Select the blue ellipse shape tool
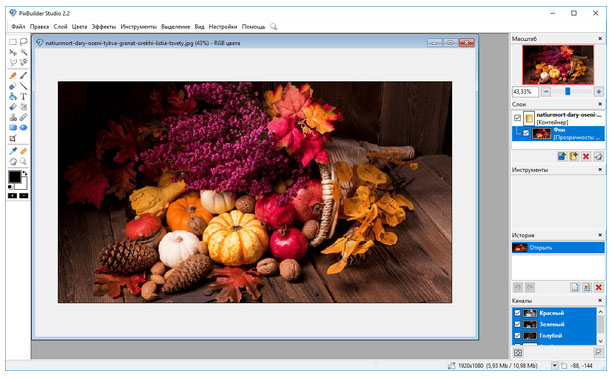The width and height of the screenshot is (612, 378). pos(23,127)
